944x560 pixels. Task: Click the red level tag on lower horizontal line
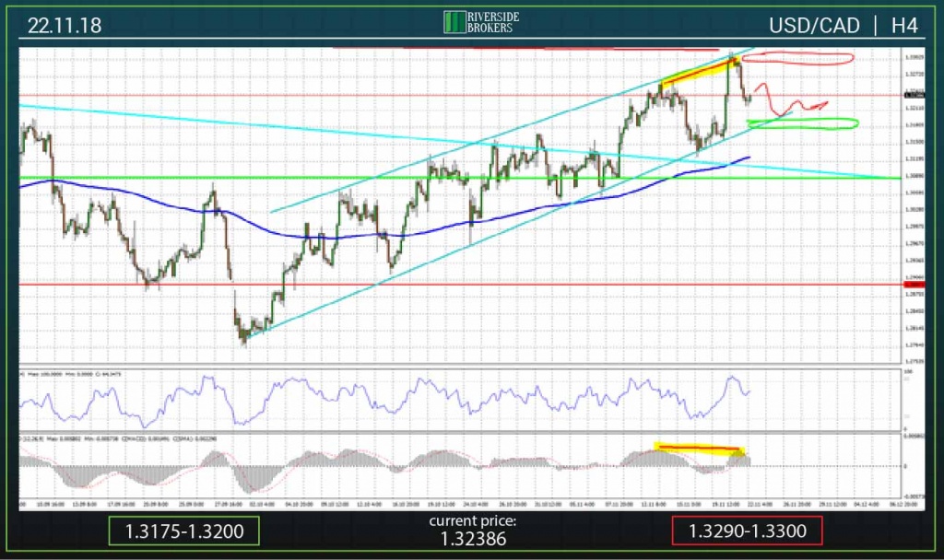click(x=914, y=285)
